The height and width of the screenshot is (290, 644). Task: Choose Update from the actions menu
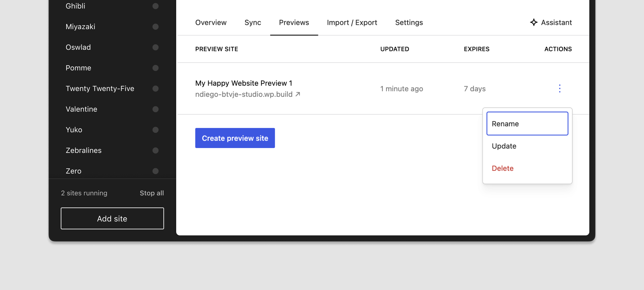527,146
